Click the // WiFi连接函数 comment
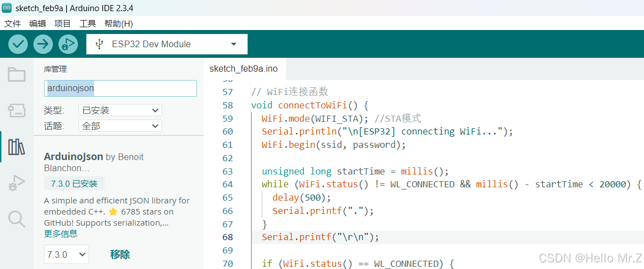The width and height of the screenshot is (644, 269). coord(289,92)
